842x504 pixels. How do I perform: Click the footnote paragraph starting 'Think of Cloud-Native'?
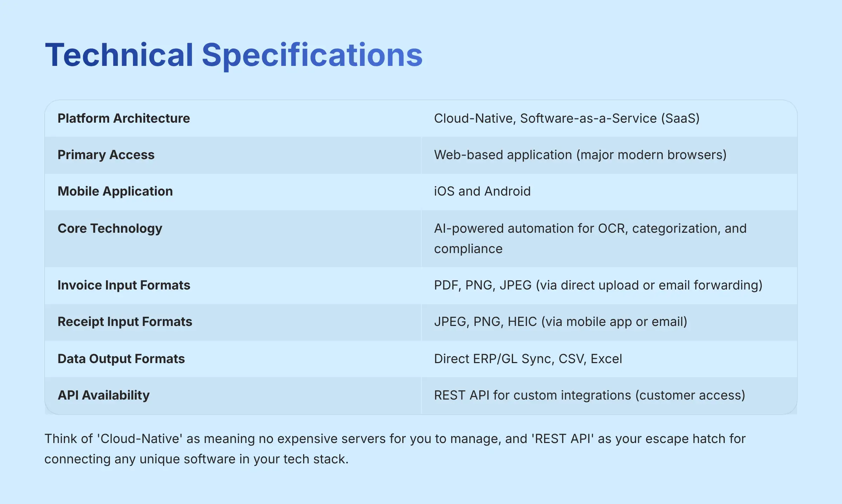[395, 449]
